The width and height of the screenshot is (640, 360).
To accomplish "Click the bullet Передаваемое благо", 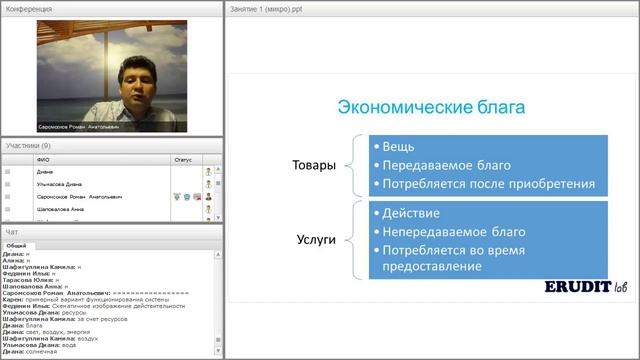I will tap(447, 165).
